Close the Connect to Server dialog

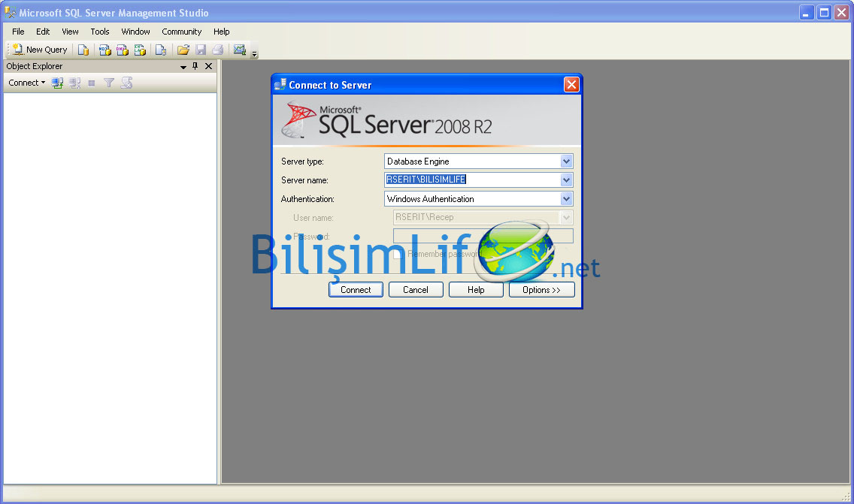pyautogui.click(x=571, y=84)
